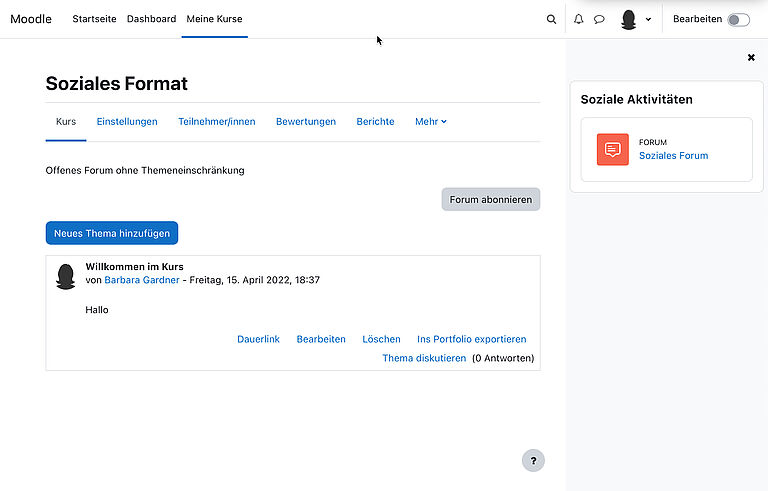The image size is (768, 491).
Task: Open the help question mark button
Action: pos(533,460)
